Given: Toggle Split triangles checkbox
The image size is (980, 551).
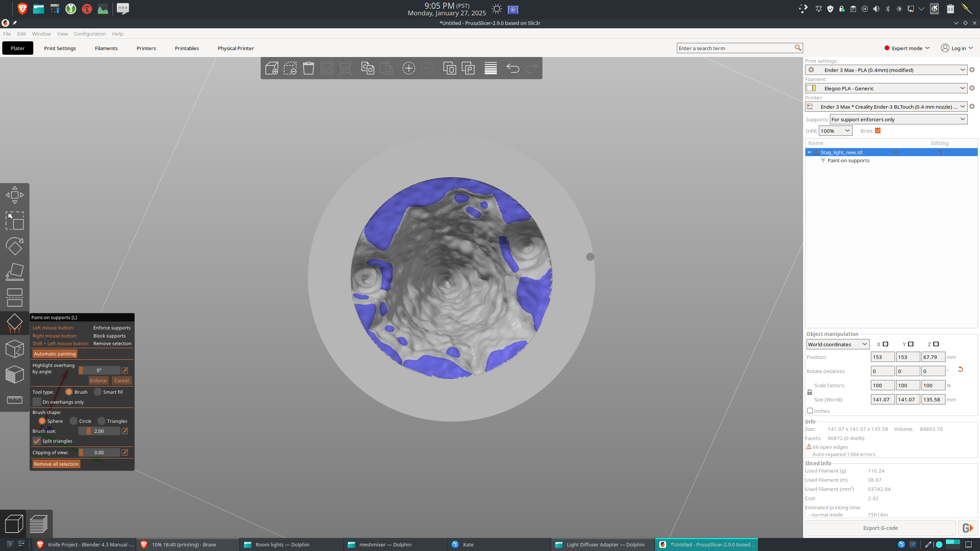Looking at the screenshot, I should click(37, 441).
